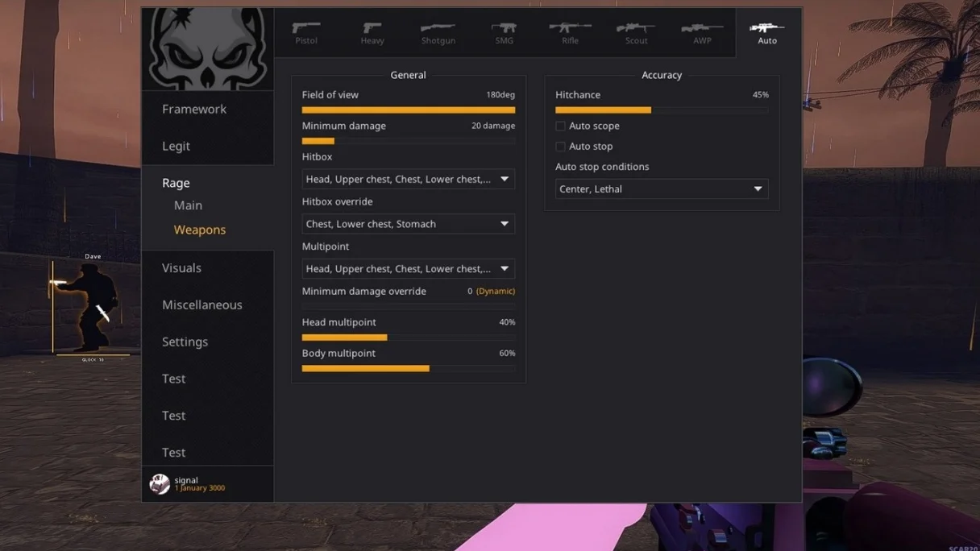This screenshot has height=551, width=980.
Task: Select the Heavy weapon icon
Action: (372, 29)
